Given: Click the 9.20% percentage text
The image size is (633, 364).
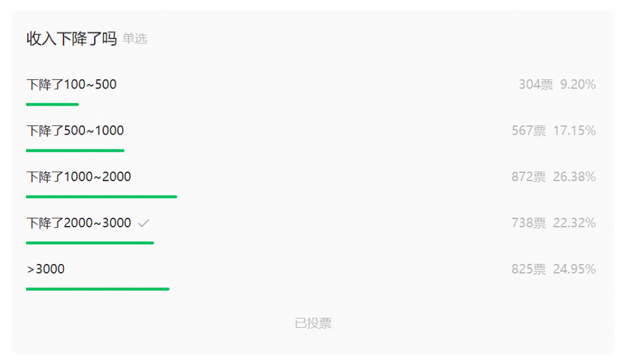Looking at the screenshot, I should pos(578,84).
